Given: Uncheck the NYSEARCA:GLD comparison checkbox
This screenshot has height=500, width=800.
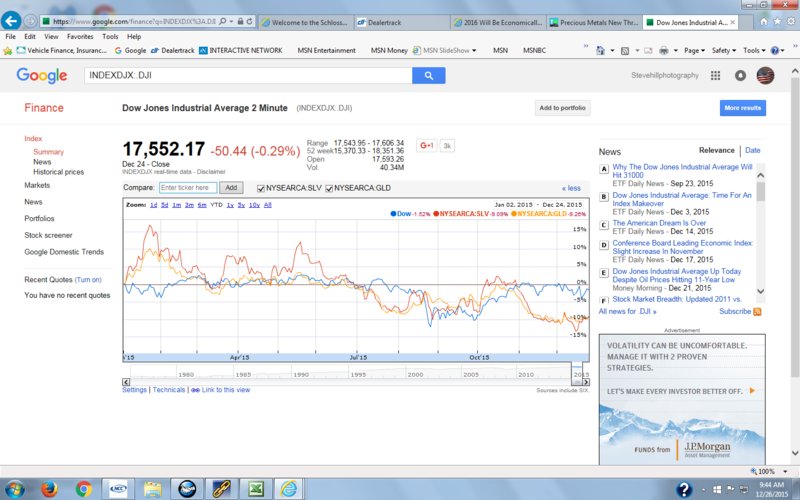Looking at the screenshot, I should pos(329,188).
